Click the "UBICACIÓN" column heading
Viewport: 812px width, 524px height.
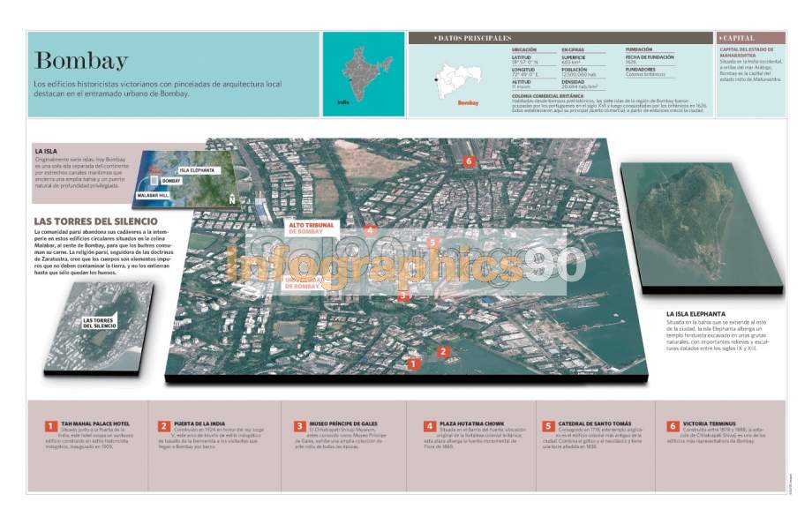click(x=524, y=49)
